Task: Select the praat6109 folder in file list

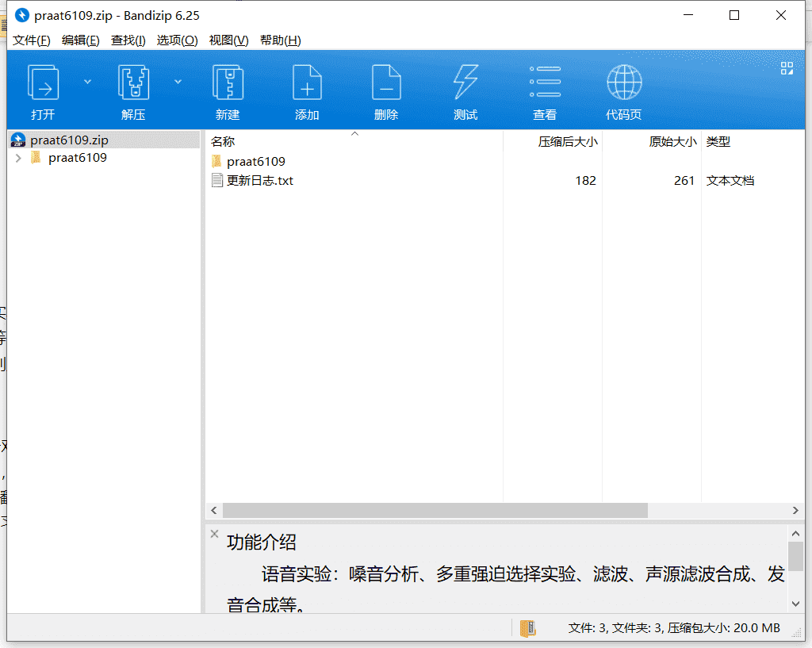Action: [x=256, y=162]
